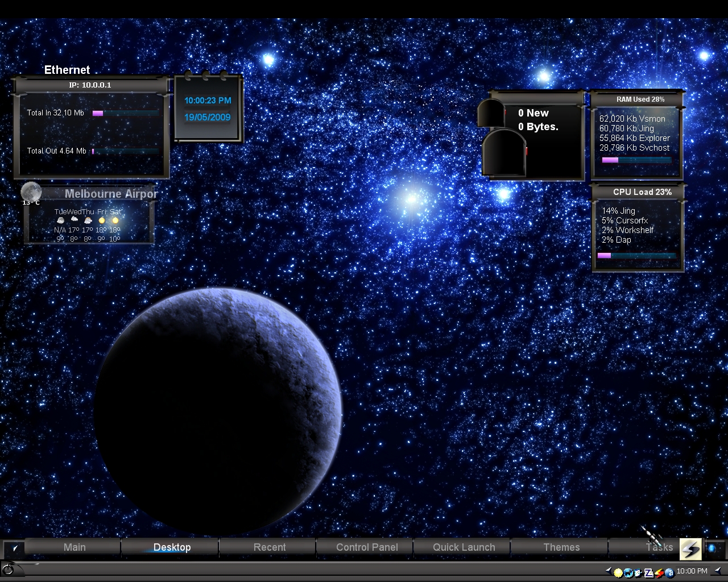Click the Ethernet widget title
This screenshot has height=582, width=728.
(67, 70)
